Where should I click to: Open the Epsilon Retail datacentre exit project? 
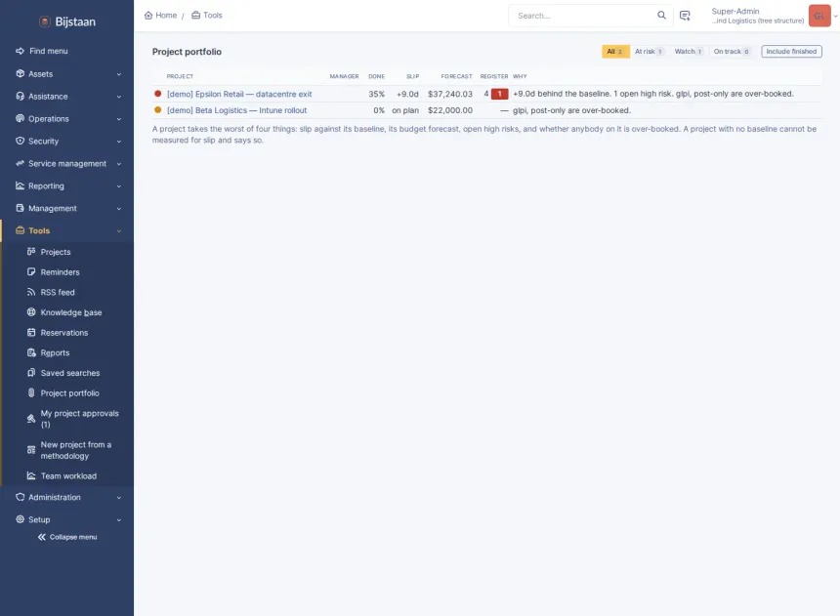(239, 95)
